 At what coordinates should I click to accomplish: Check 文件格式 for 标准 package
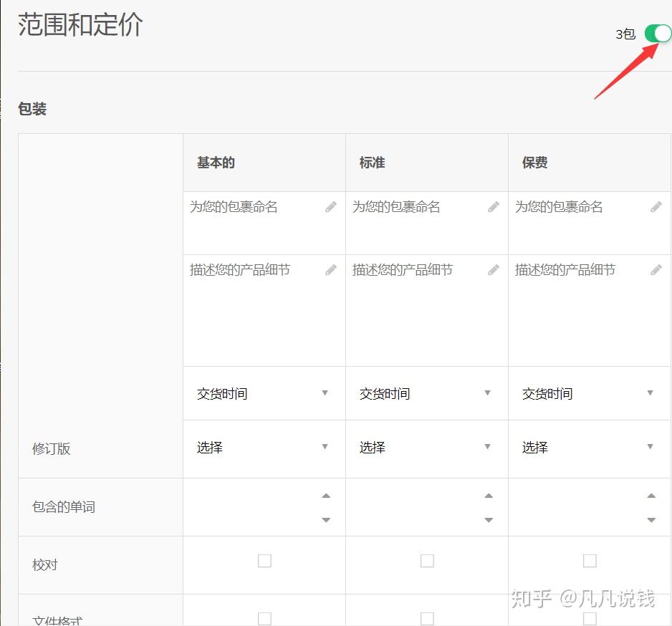click(x=427, y=618)
